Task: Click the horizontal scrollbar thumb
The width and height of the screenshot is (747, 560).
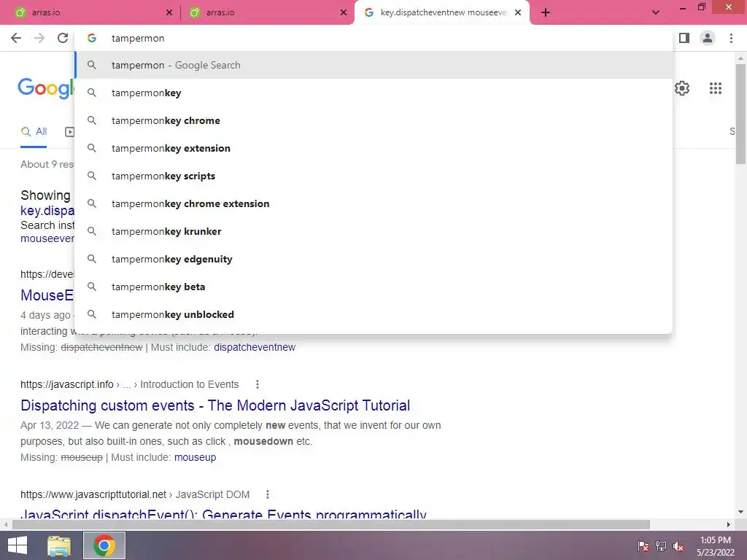Action: pos(331,524)
